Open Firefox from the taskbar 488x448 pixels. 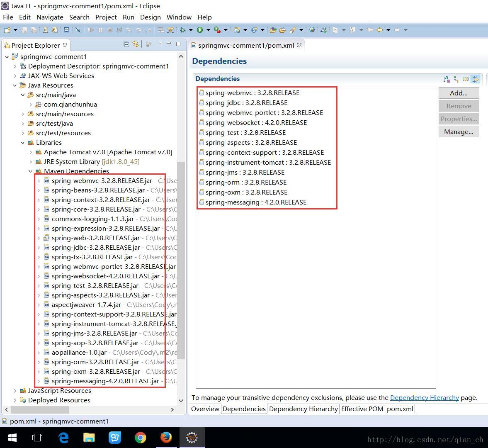pos(166,438)
